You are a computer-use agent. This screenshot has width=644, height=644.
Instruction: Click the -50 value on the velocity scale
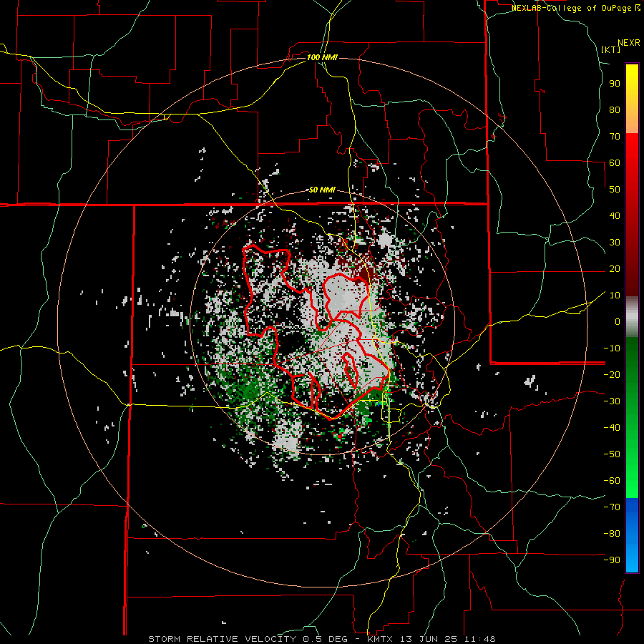coord(612,454)
